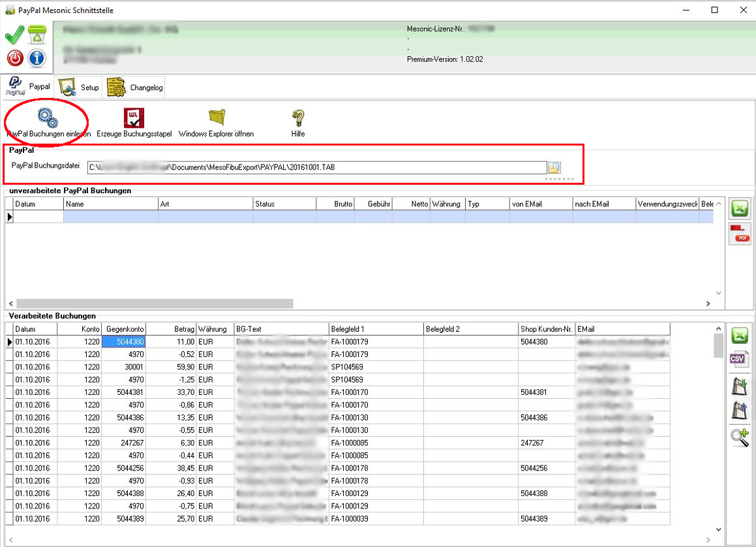Click the PayPal Buchungsdatei path field

(316, 167)
